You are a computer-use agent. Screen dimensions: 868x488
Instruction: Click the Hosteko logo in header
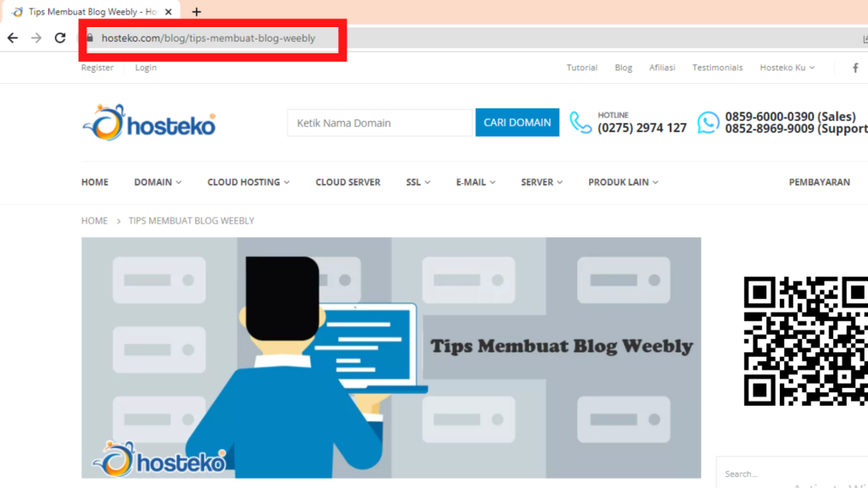[x=149, y=123]
